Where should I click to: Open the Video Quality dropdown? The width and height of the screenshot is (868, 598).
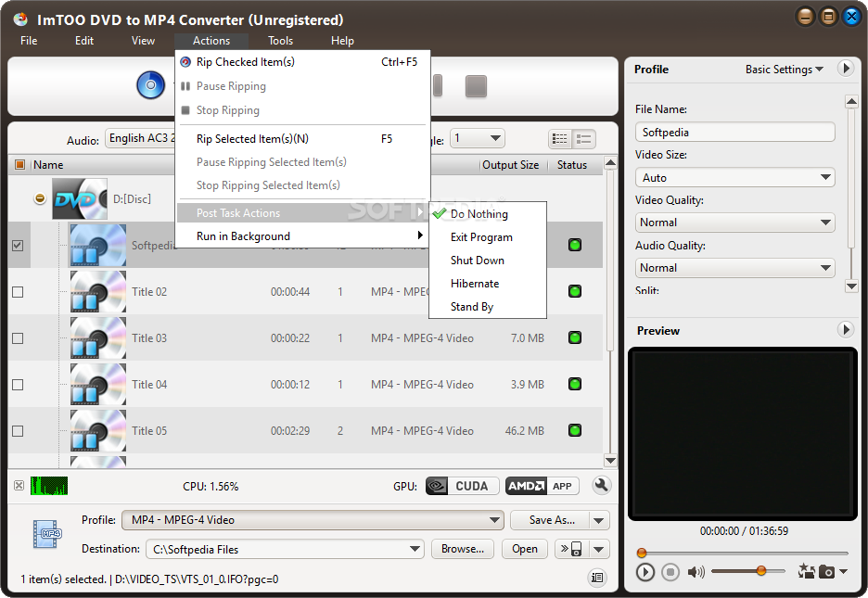coord(734,223)
